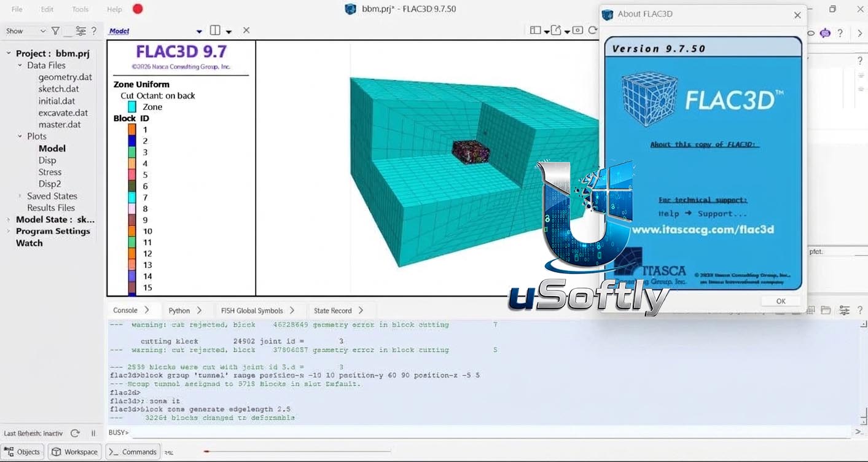Click the prompt icon right of command input
Screen dimensions: 868x462
[x=859, y=432]
